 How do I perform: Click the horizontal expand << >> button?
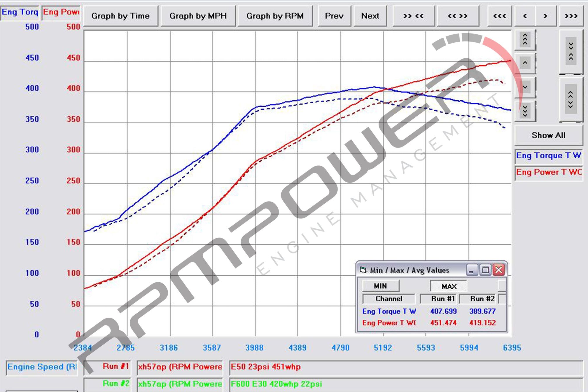(x=458, y=16)
